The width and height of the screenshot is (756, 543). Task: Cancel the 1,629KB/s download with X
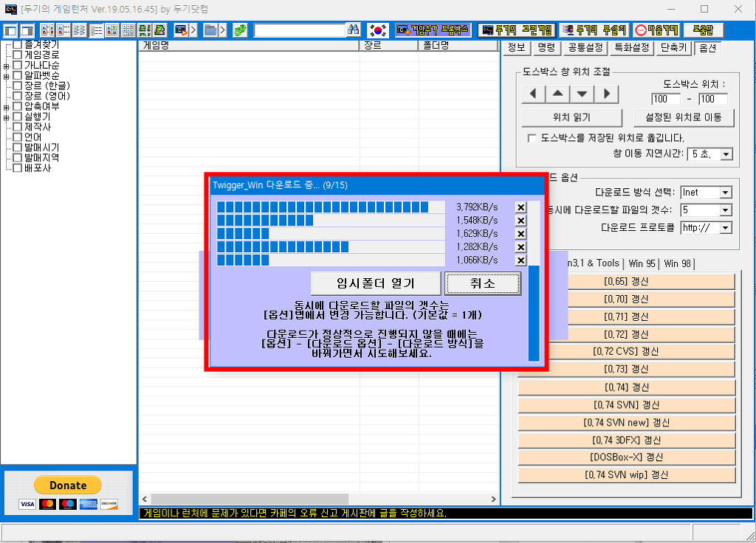pyautogui.click(x=520, y=234)
